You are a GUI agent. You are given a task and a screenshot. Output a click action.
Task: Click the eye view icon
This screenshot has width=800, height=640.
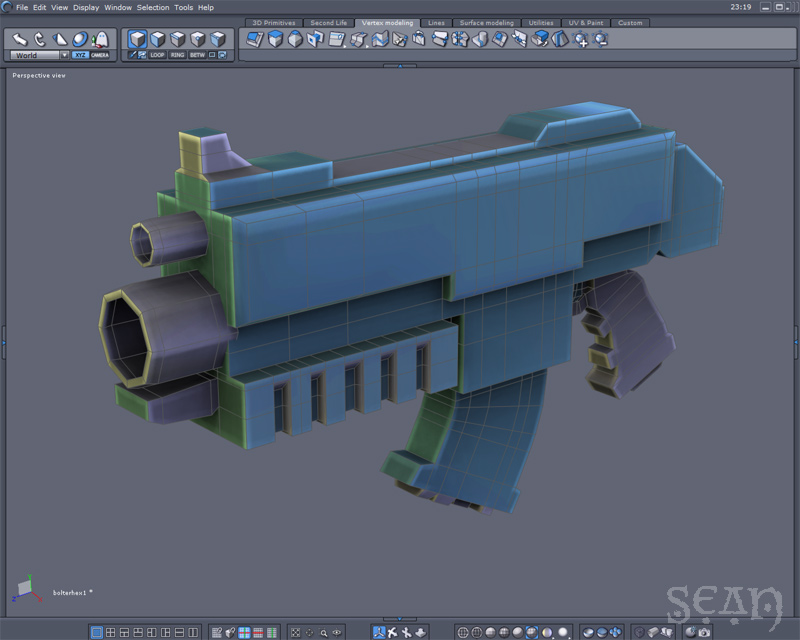[x=337, y=633]
